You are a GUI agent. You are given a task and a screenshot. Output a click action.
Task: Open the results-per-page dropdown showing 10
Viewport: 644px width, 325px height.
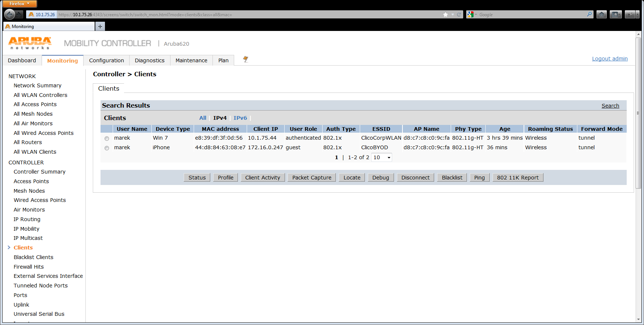click(x=381, y=158)
